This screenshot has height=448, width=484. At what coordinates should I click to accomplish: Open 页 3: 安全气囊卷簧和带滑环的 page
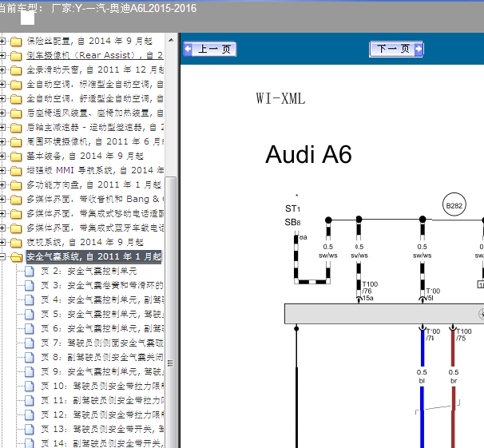click(x=102, y=285)
